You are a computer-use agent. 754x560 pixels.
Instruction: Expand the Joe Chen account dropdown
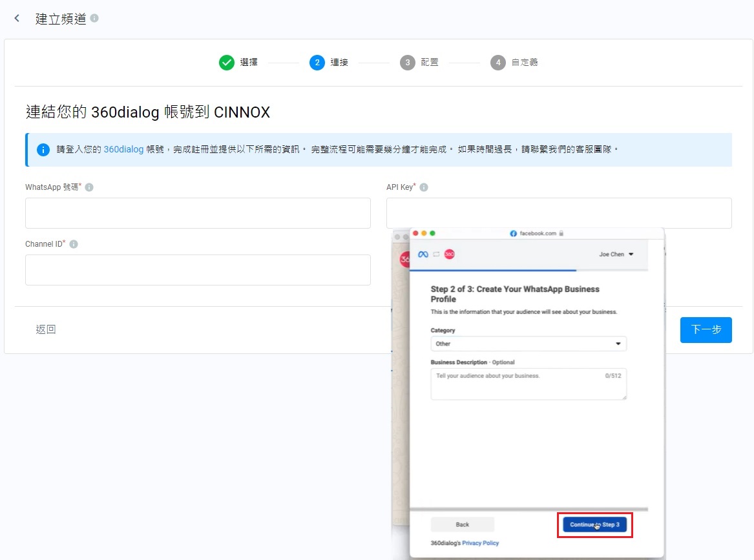(616, 254)
